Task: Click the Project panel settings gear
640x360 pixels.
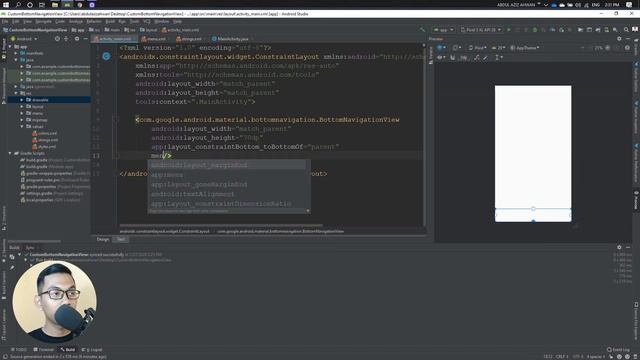Action: pyautogui.click(x=77, y=39)
